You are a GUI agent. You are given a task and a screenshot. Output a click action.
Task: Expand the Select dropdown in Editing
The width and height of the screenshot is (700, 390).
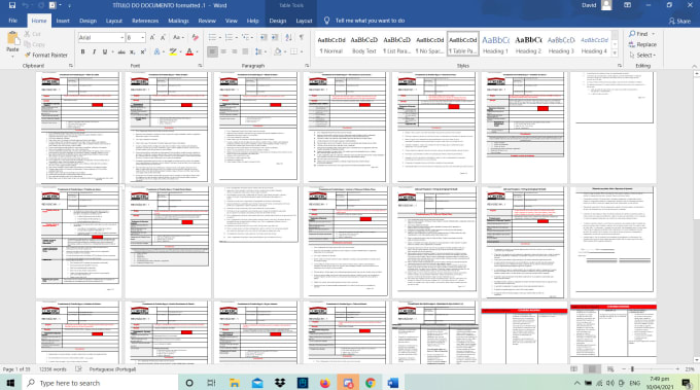click(x=642, y=55)
